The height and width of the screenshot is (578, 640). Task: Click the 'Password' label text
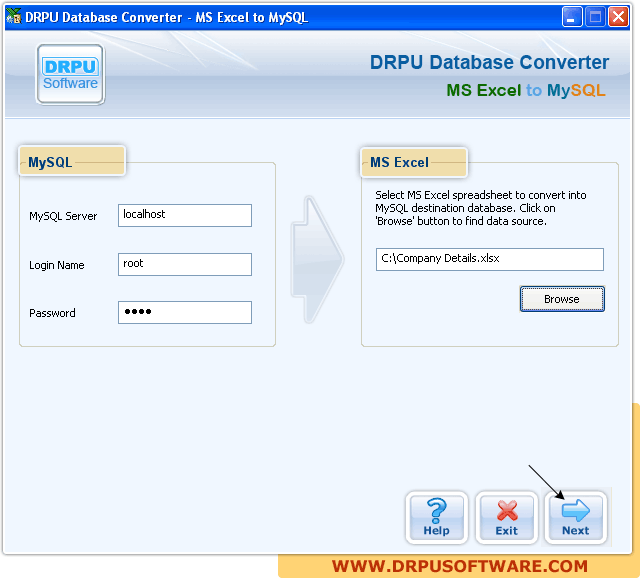[52, 313]
